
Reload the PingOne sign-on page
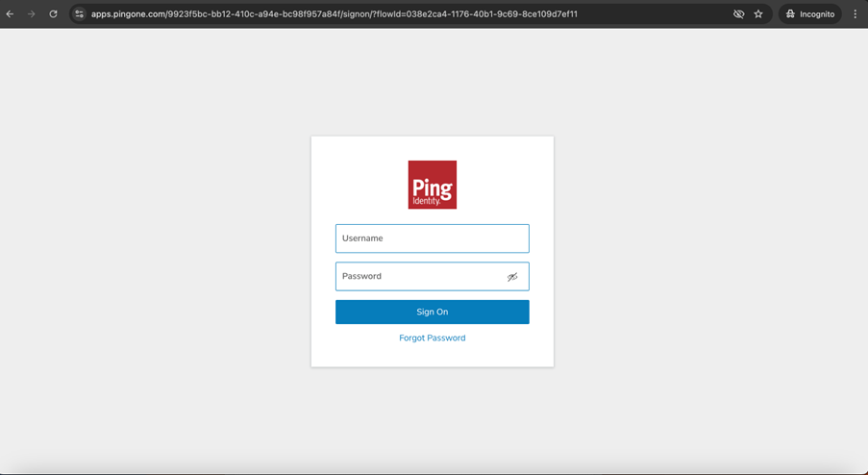[x=53, y=14]
